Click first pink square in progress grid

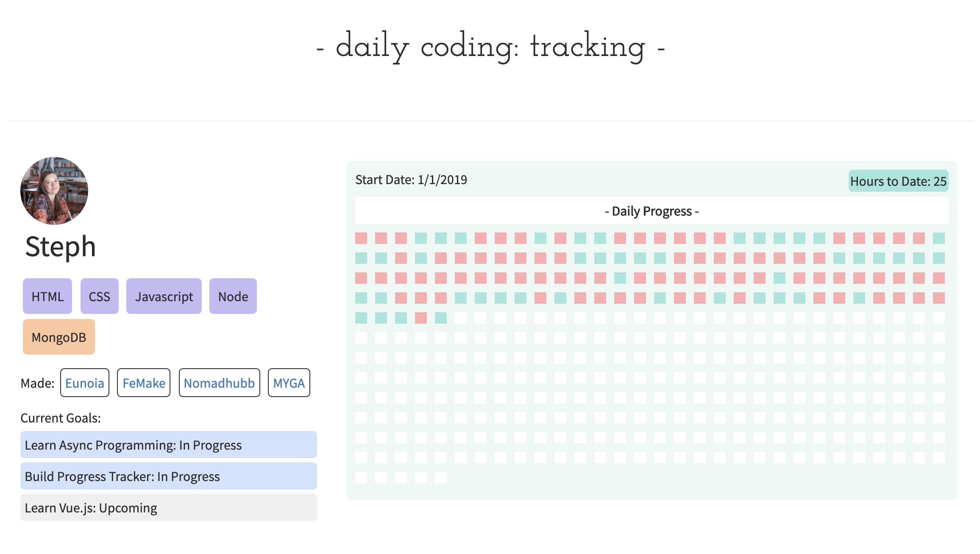[361, 238]
